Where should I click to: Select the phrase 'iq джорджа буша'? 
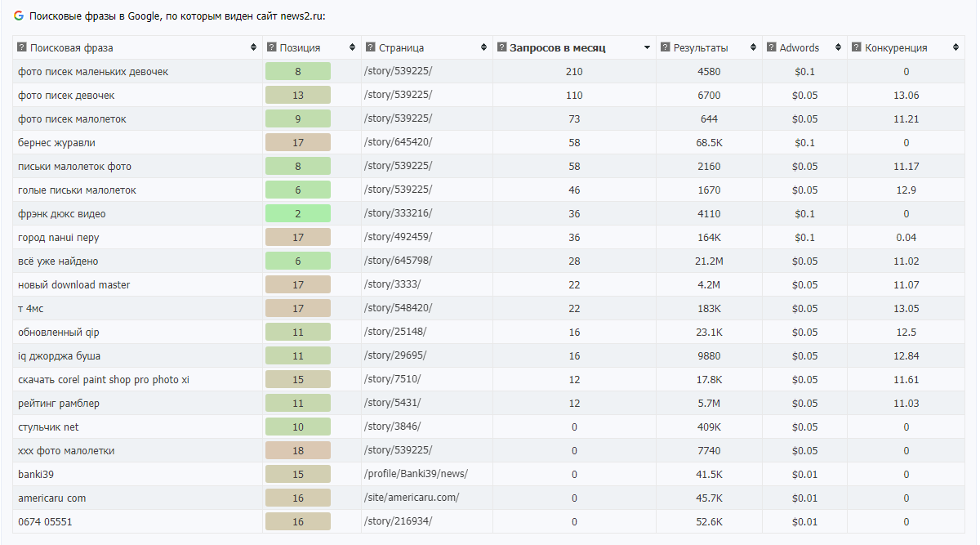(x=60, y=356)
